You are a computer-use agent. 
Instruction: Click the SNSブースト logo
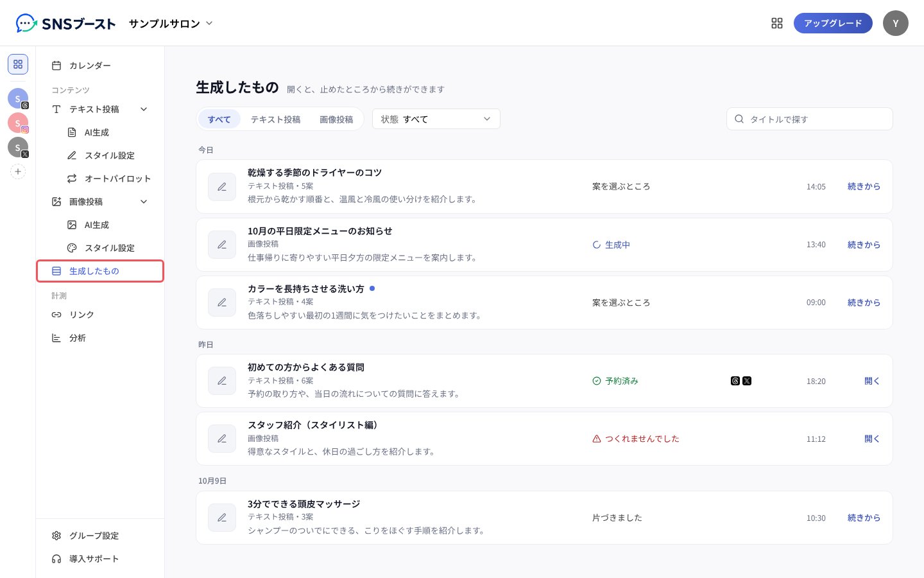pyautogui.click(x=65, y=23)
